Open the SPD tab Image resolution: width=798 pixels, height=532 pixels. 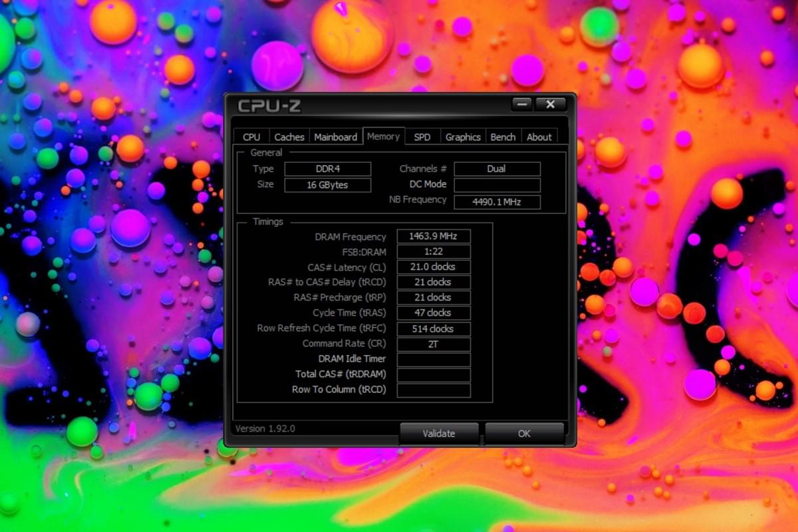click(x=422, y=137)
